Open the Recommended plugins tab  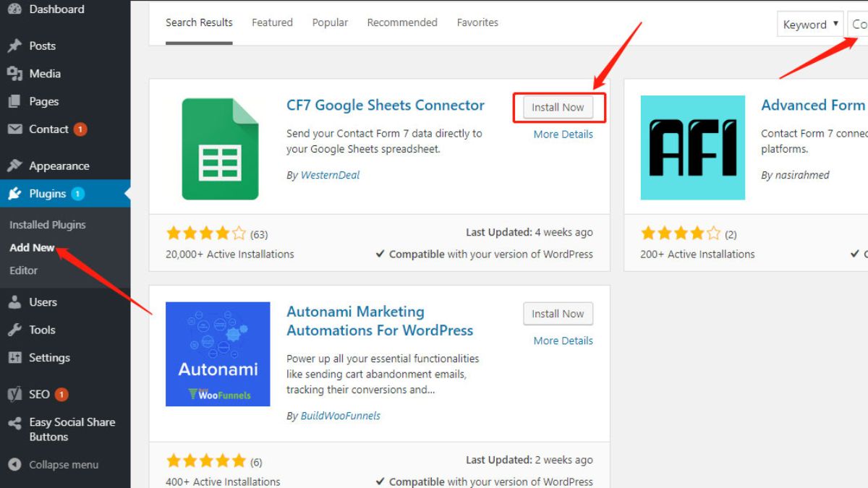coord(402,22)
